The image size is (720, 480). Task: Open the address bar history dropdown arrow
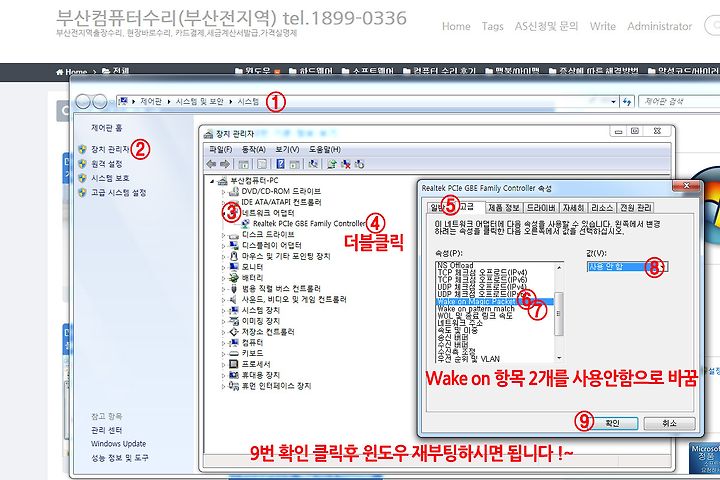point(613,102)
